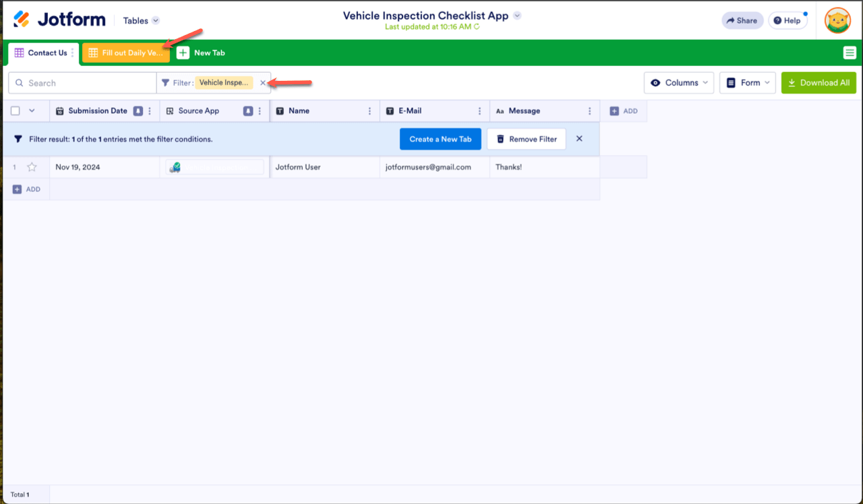
Task: Clear the filter with the X next to the tag
Action: pyautogui.click(x=263, y=83)
